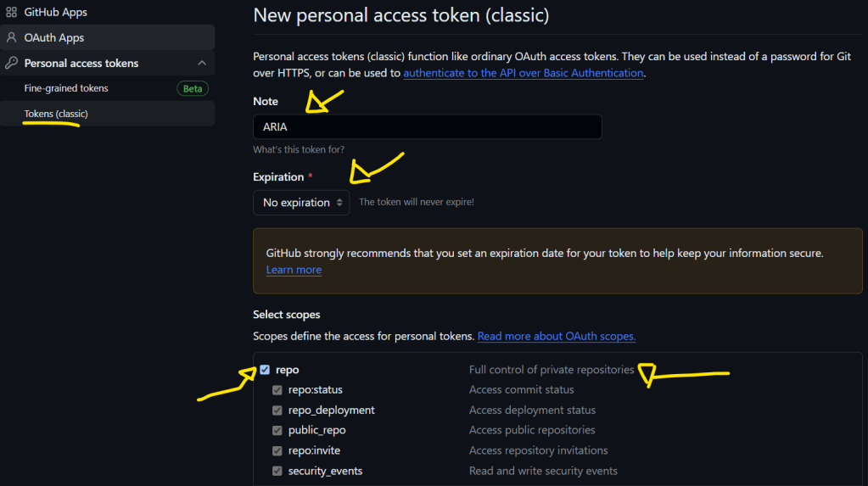Toggle the repo_deployment checkbox
This screenshot has width=868, height=486.
(x=277, y=411)
